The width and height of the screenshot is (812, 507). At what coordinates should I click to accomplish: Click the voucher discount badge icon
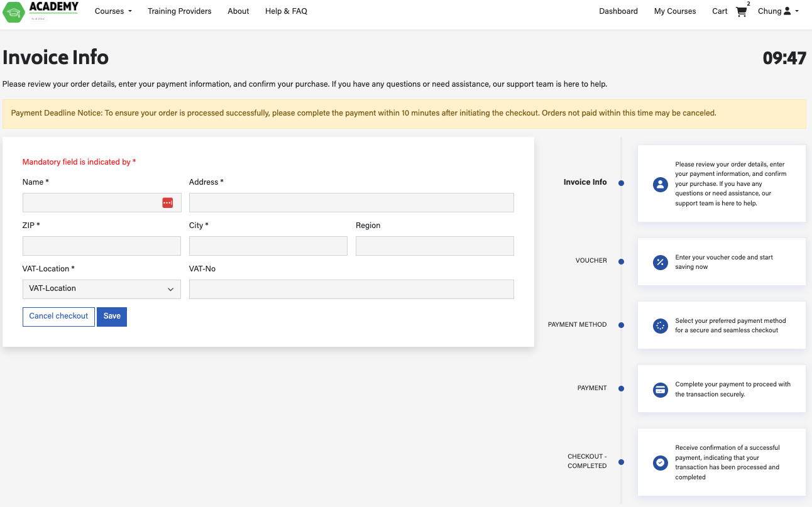pyautogui.click(x=660, y=261)
